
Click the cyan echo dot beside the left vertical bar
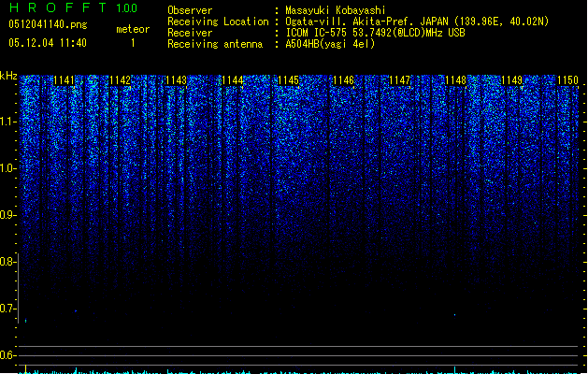click(25, 321)
